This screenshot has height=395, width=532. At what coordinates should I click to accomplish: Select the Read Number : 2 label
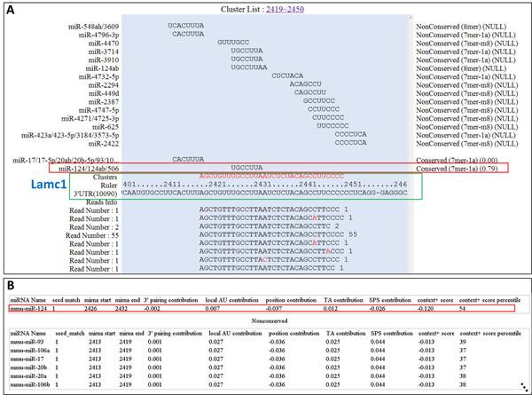click(x=94, y=227)
